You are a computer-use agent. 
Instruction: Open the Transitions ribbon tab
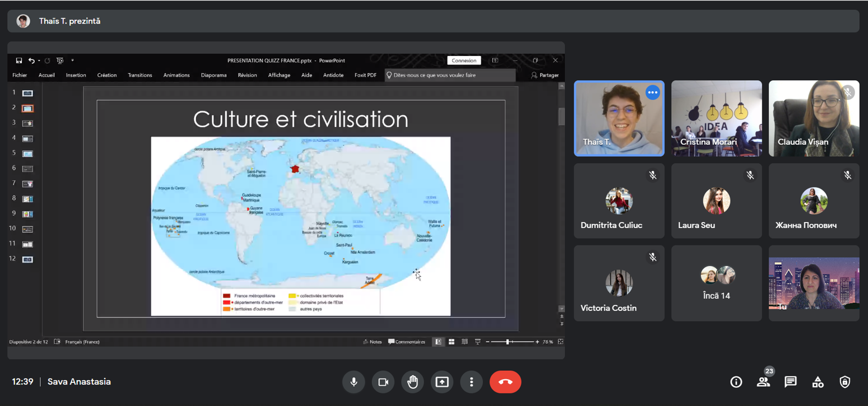click(140, 75)
